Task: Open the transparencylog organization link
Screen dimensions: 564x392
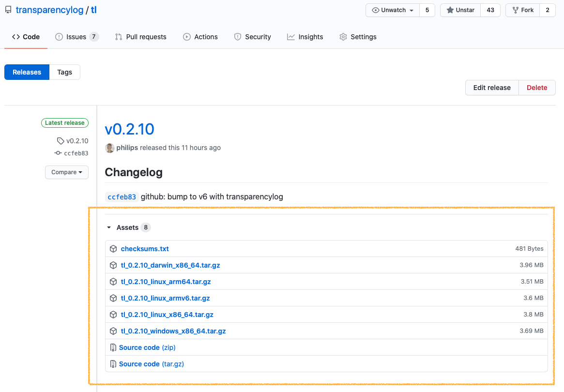Action: [x=50, y=10]
